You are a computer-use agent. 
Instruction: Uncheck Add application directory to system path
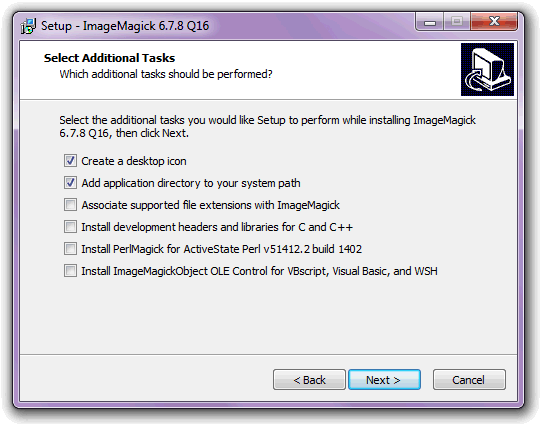click(x=70, y=183)
